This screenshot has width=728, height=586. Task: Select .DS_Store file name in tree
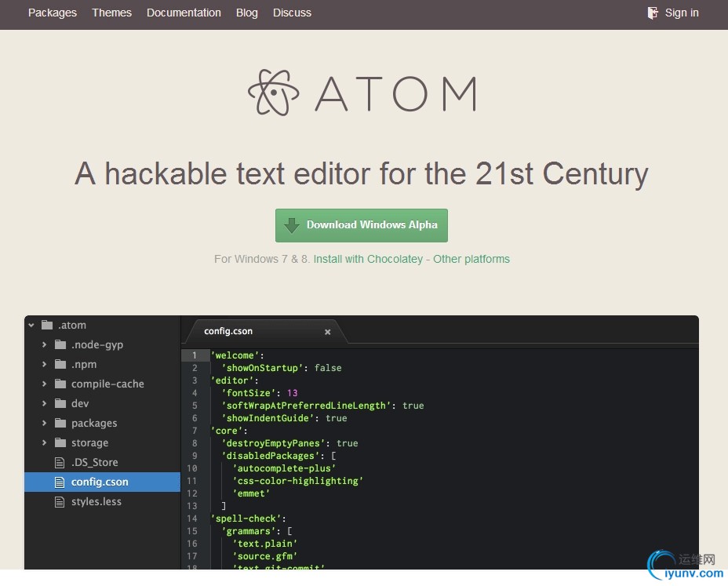[x=95, y=463]
